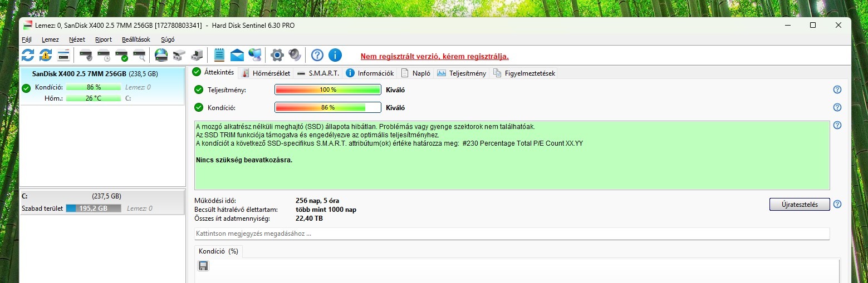Click the help icon beside Kondíció bar

tap(837, 107)
